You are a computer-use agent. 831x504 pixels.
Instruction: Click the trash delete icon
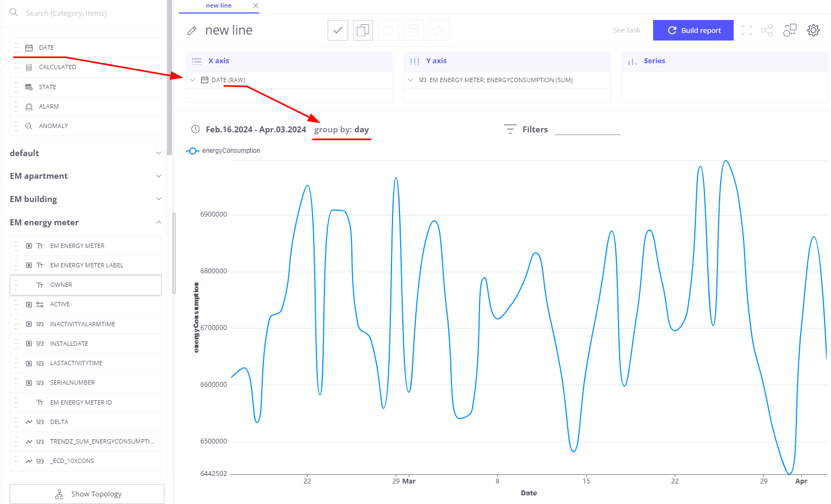coord(414,30)
